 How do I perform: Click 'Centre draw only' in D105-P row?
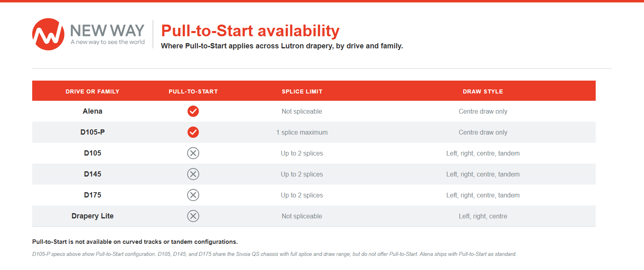click(x=483, y=132)
